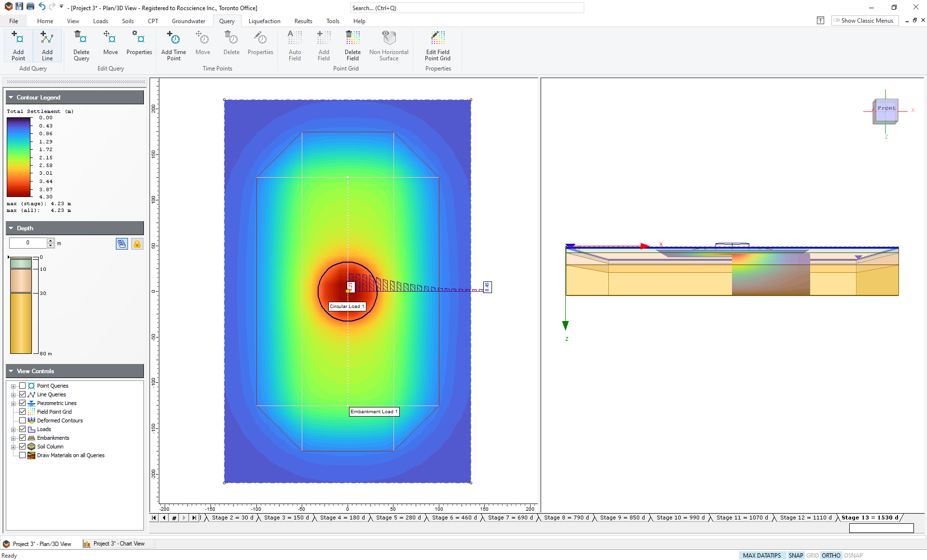Toggle the SNAP status bar button
This screenshot has width=927, height=560.
click(x=795, y=556)
